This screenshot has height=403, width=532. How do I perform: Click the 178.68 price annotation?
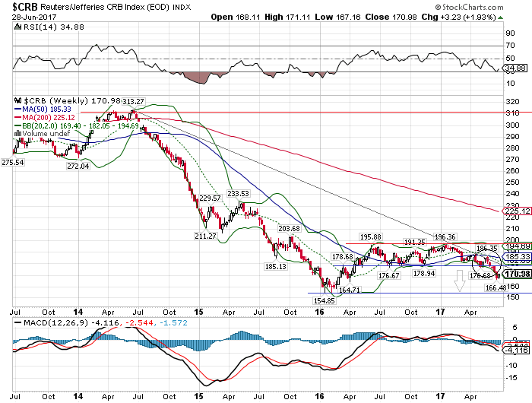pos(342,257)
